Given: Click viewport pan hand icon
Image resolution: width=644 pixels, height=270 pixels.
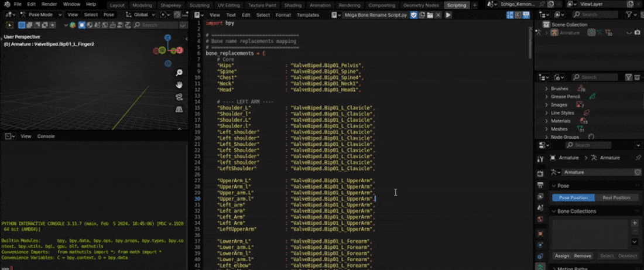Looking at the screenshot, I should 179,85.
